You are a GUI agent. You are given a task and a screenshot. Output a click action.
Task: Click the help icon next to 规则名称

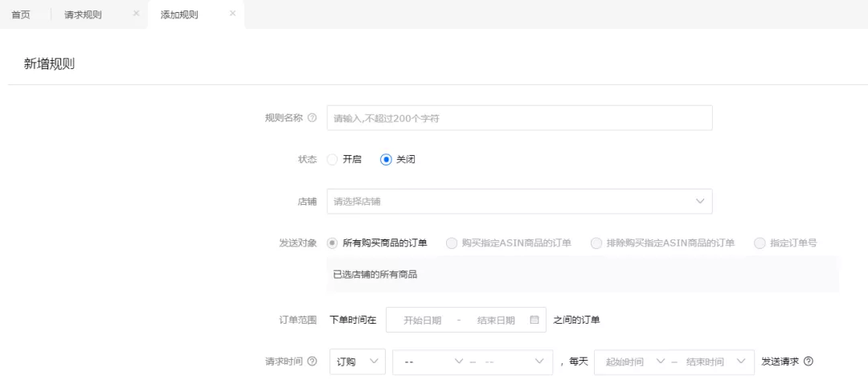click(312, 118)
